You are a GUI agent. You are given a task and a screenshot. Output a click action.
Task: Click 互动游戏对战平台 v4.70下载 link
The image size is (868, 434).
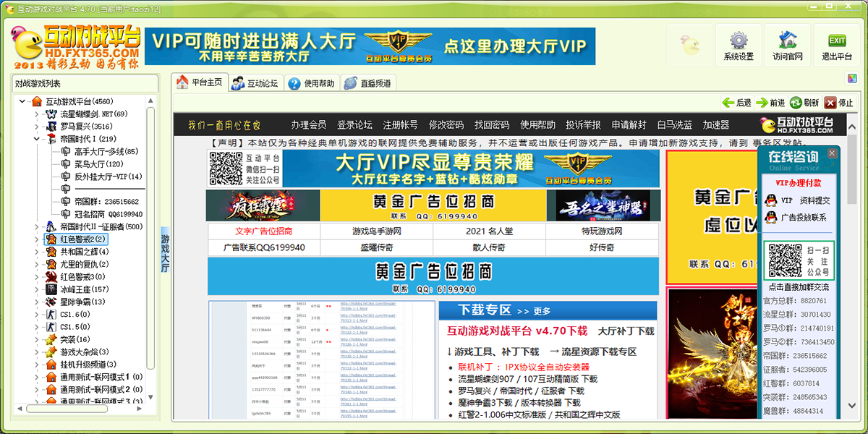[517, 331]
